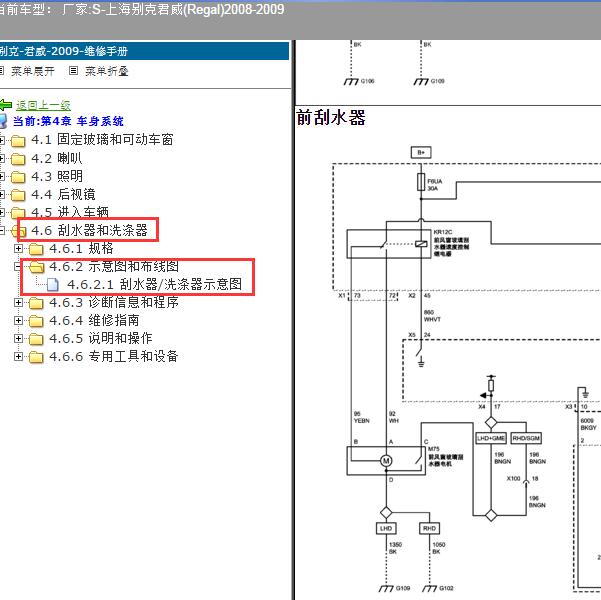Open 4.6.2.1 刮水器/洗涤器示意图 document
This screenshot has height=600, width=601.
[154, 284]
